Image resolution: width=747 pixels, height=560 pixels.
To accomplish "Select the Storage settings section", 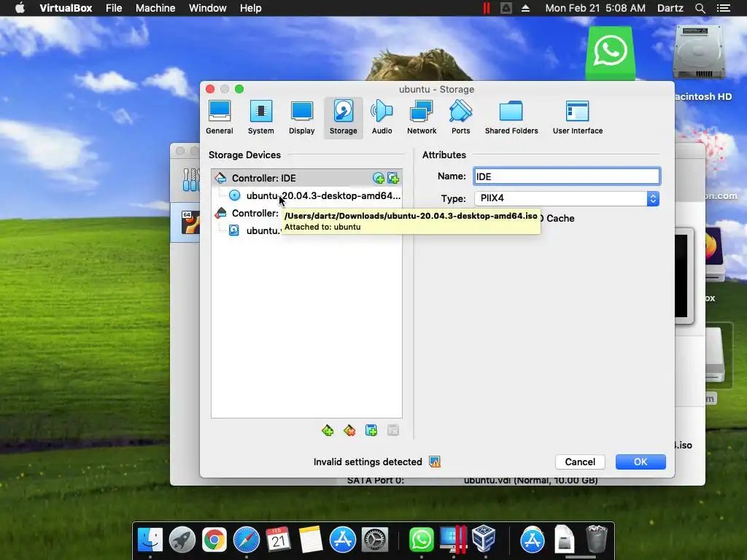I will click(343, 117).
